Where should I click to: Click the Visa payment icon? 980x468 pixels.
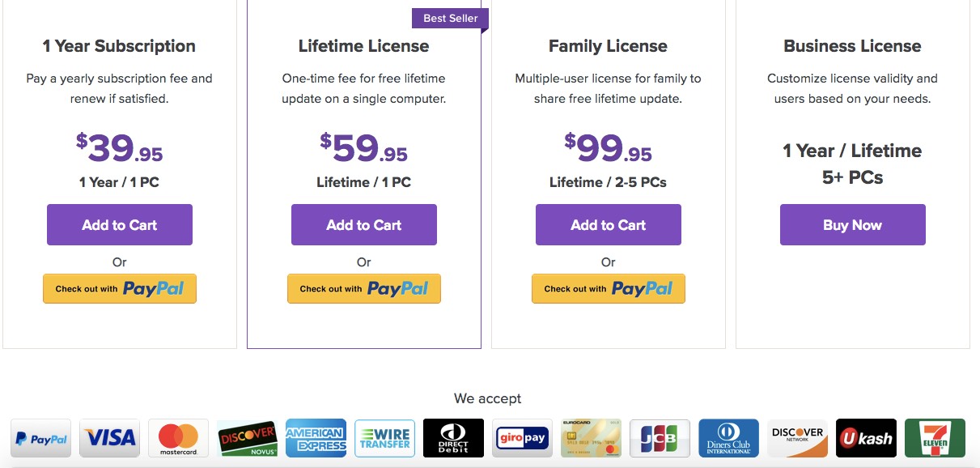109,438
